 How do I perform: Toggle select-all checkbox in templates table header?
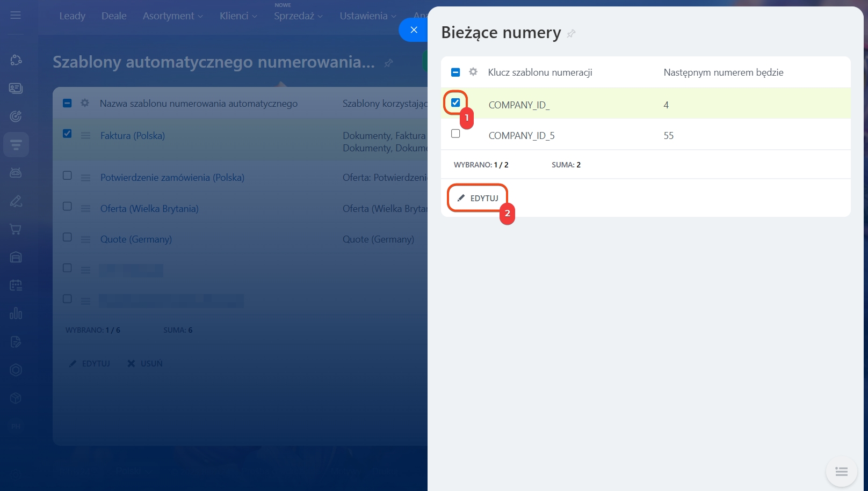pyautogui.click(x=67, y=102)
